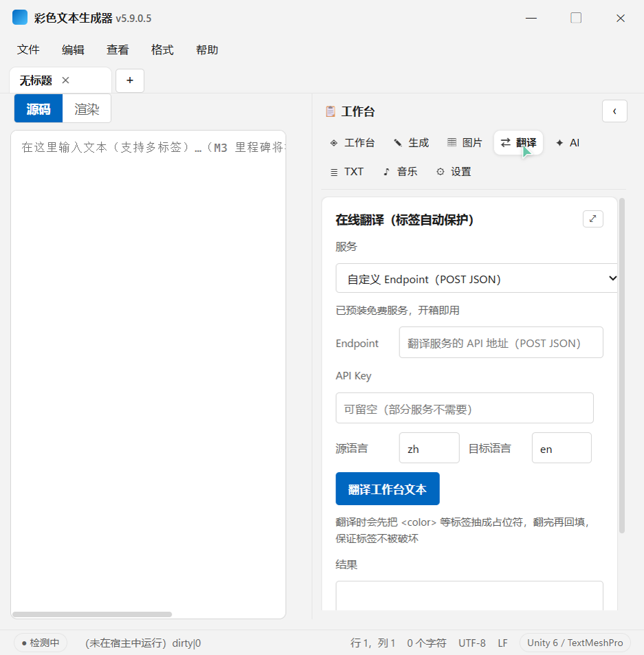The height and width of the screenshot is (655, 644).
Task: Click the 目标语言 en field
Action: [562, 448]
